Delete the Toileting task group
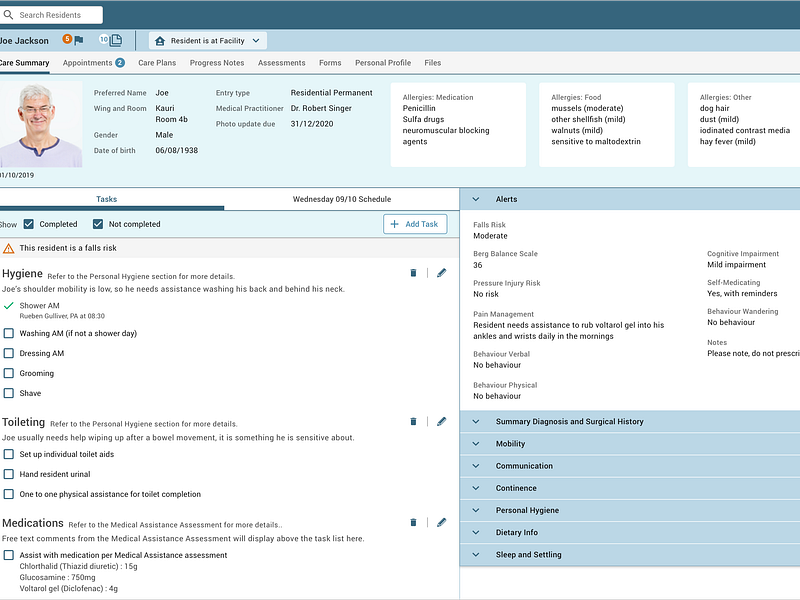The image size is (800, 600). [x=413, y=421]
